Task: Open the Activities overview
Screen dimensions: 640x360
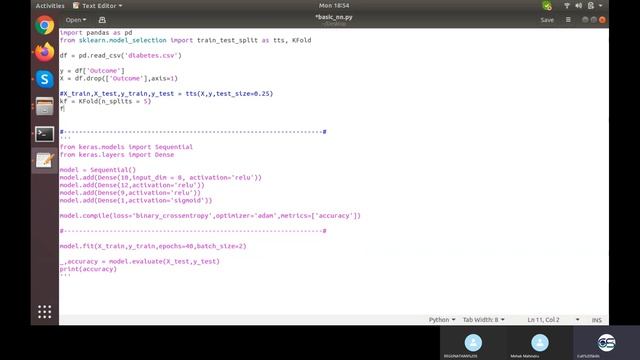Action: (x=50, y=6)
